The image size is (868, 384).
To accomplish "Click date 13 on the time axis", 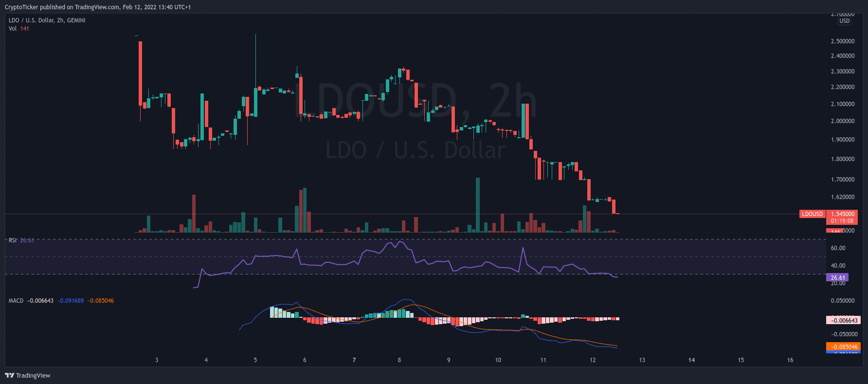I will click(x=642, y=360).
